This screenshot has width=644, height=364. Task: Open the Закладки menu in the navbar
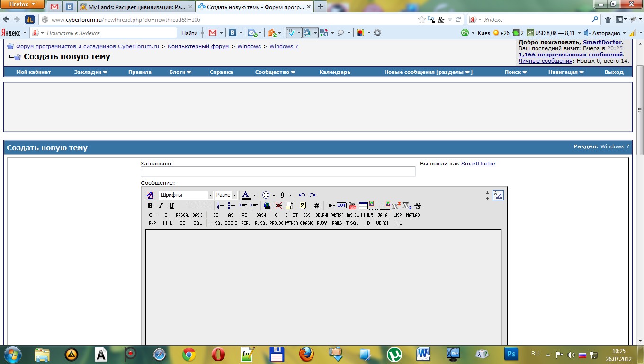[x=91, y=72]
